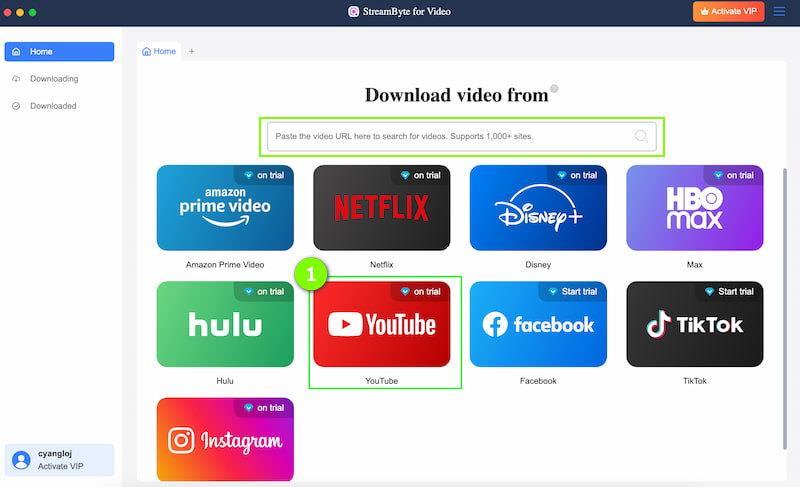Viewport: 800px width, 487px height.
Task: Open the Instagram service card
Action: [x=225, y=439]
